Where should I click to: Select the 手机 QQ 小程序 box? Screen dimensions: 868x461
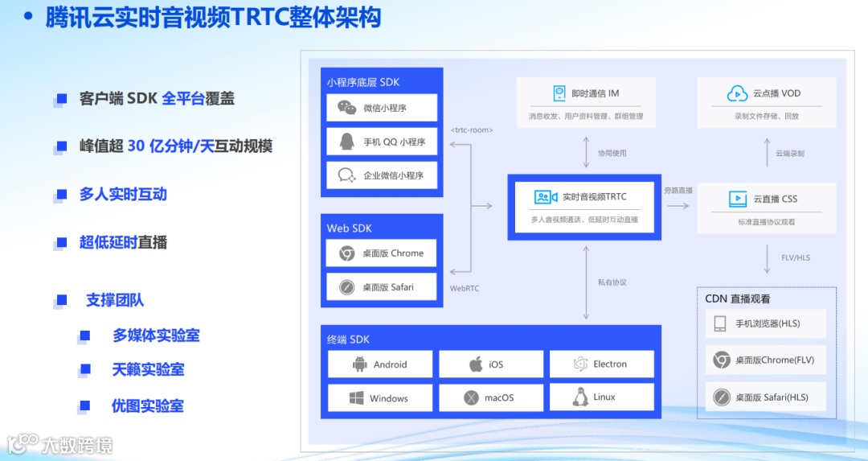point(382,142)
